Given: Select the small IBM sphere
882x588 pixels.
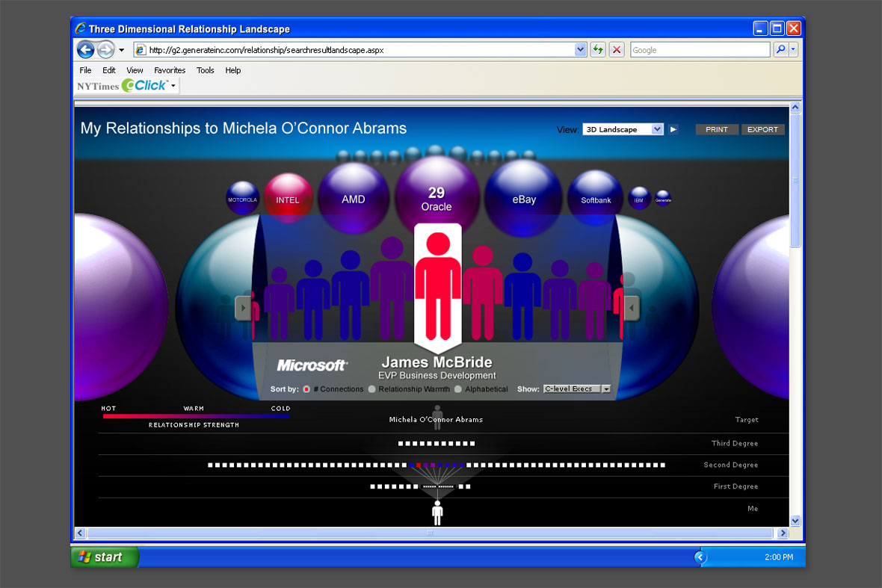Looking at the screenshot, I should tap(639, 199).
